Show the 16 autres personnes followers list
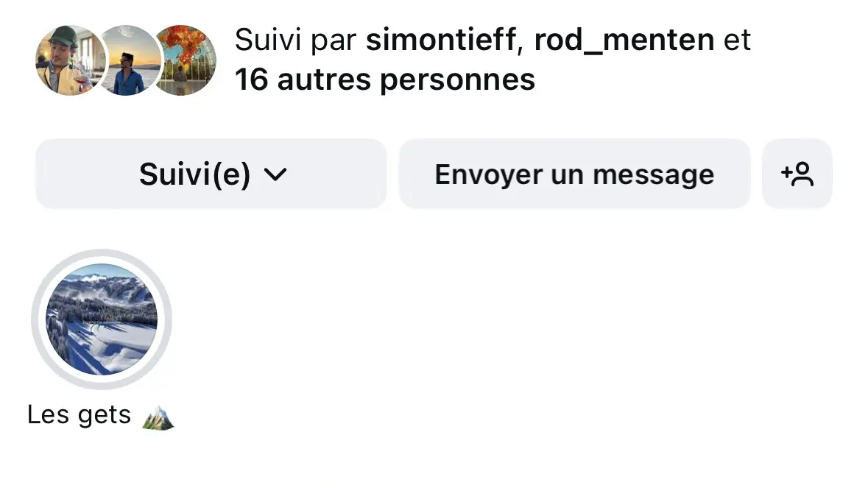Image resolution: width=868 pixels, height=488 pixels. coord(384,79)
